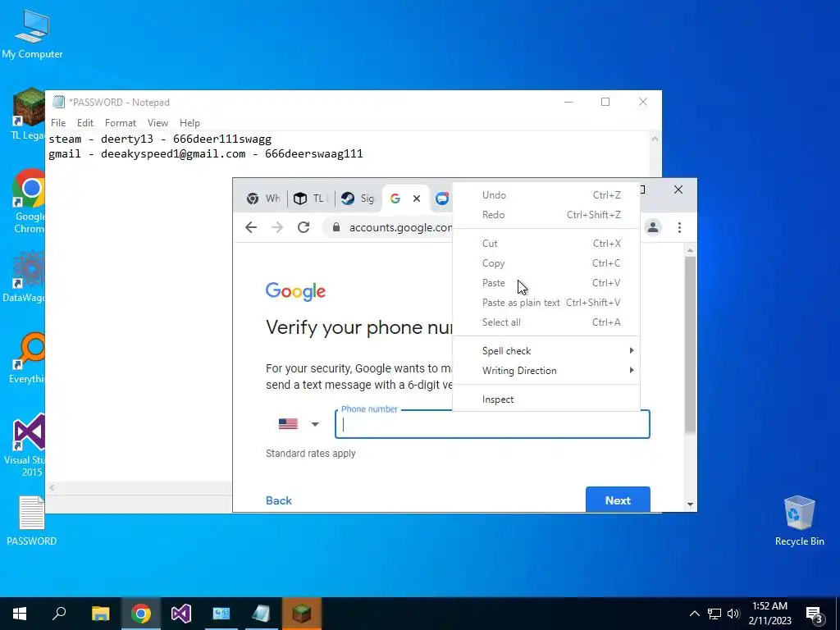Close the active Google tab
This screenshot has height=630, width=840.
(416, 199)
